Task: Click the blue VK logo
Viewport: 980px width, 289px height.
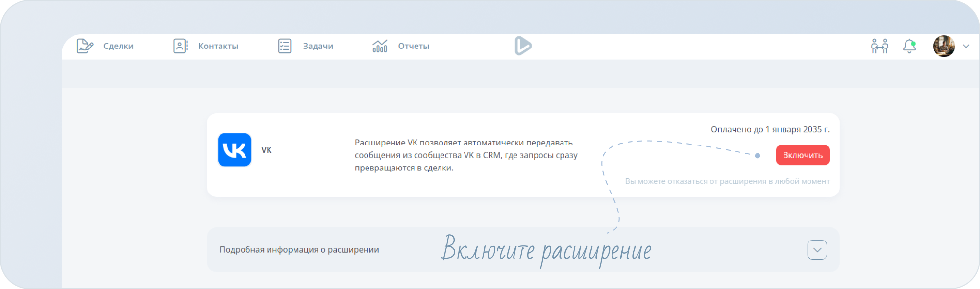Action: [235, 150]
